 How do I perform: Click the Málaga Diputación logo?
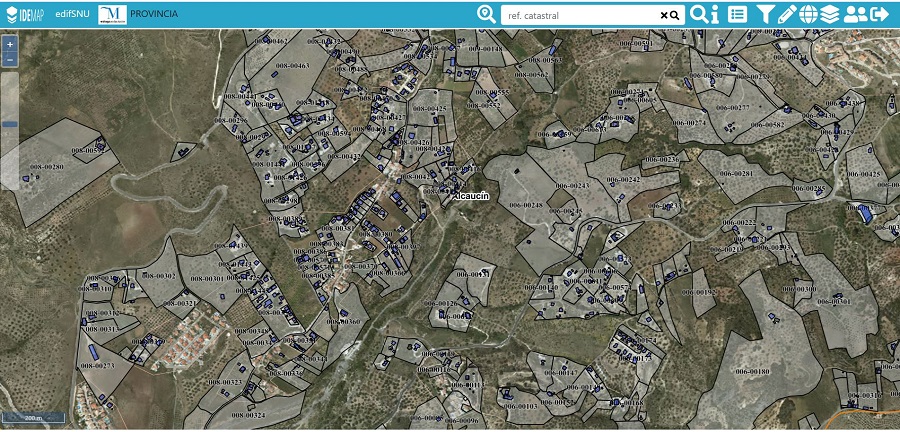(x=112, y=14)
